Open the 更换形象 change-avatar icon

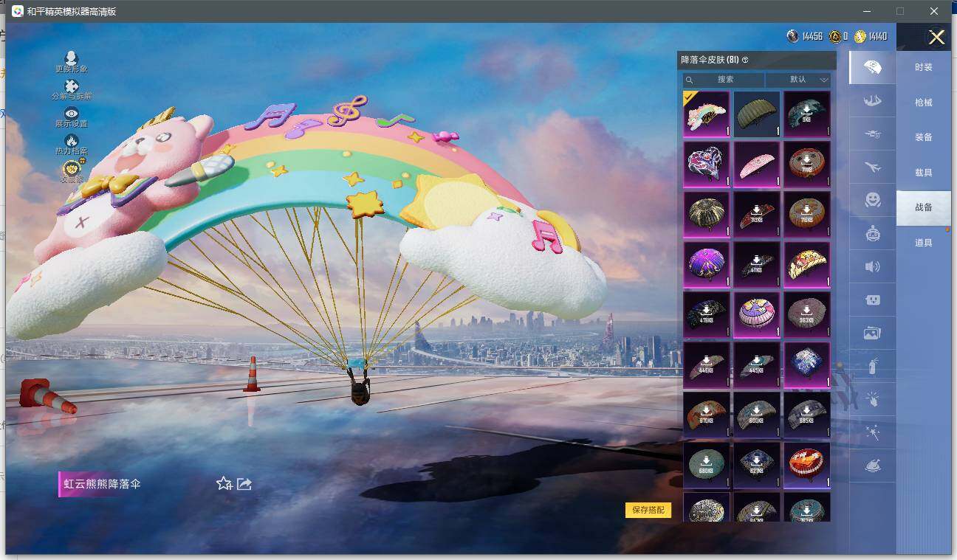(71, 58)
